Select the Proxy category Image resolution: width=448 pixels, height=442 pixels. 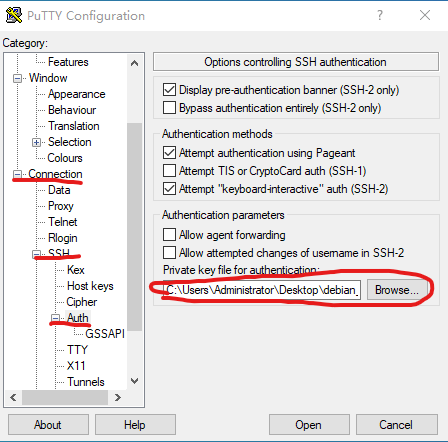61,206
